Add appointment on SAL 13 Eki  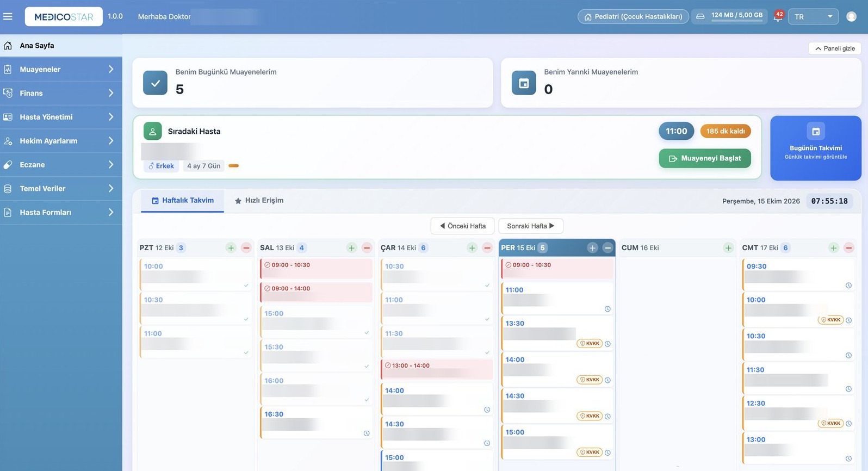[x=352, y=248]
